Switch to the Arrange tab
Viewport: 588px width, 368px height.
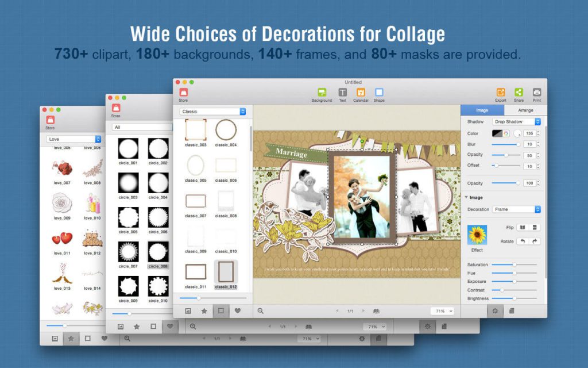tap(525, 110)
